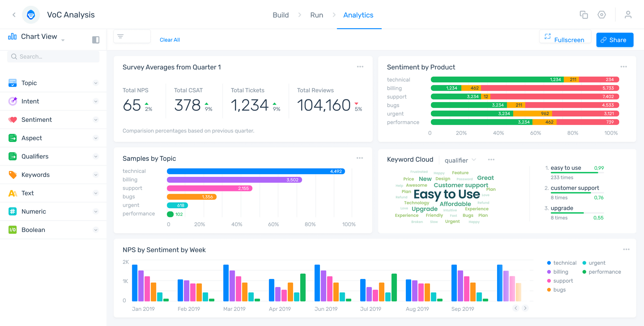
Task: Toggle the performance series in NPS legend
Action: point(602,272)
